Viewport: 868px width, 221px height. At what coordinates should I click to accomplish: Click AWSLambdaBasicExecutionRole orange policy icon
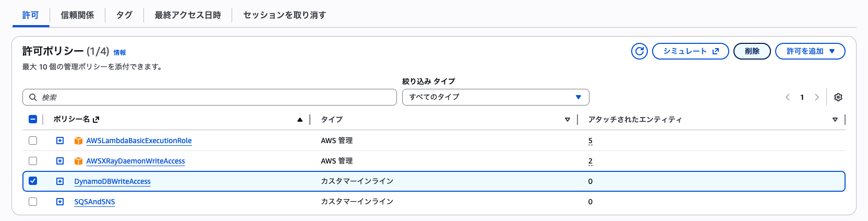click(x=78, y=141)
